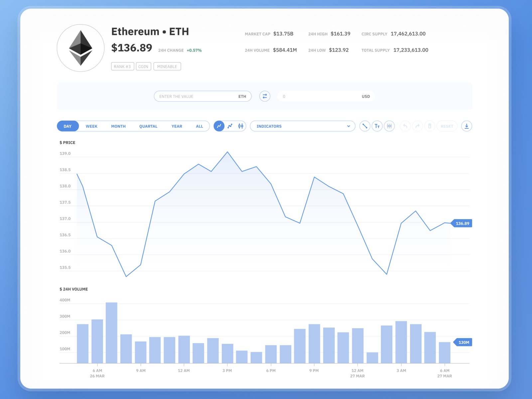Click the 12 AM 27 MAR axis label
The image size is (532, 399).
point(357,373)
